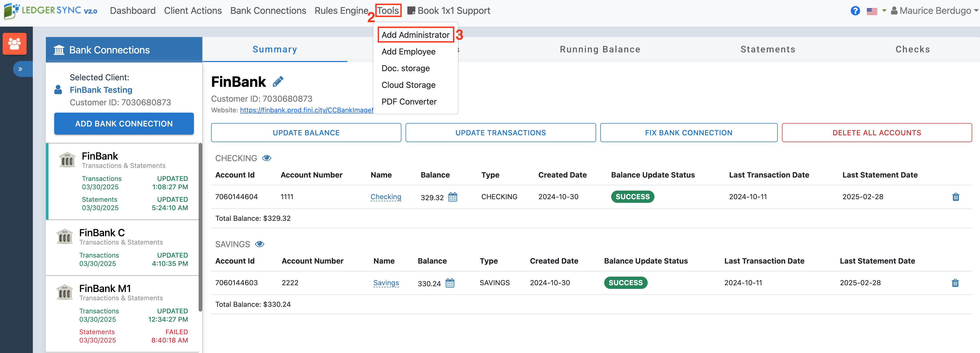
Task: Edit FinBank name with pencil icon
Action: tap(278, 81)
